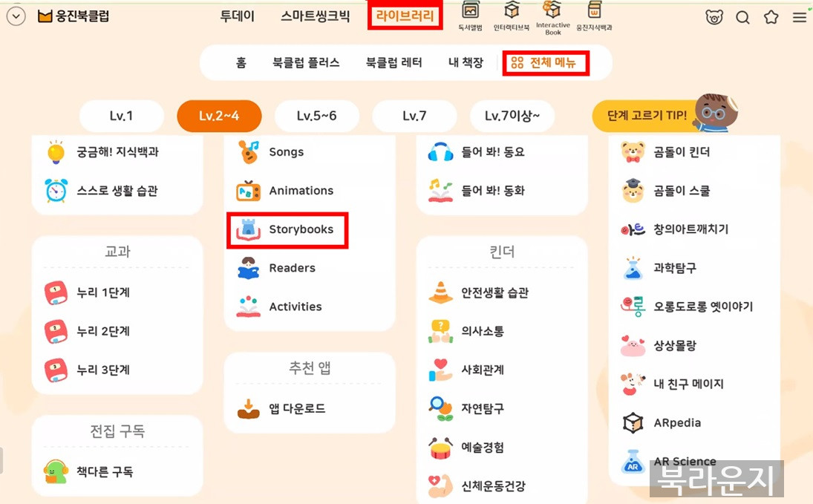Open the search magnifier icon
Viewport: 813px width, 504px height.
(742, 17)
